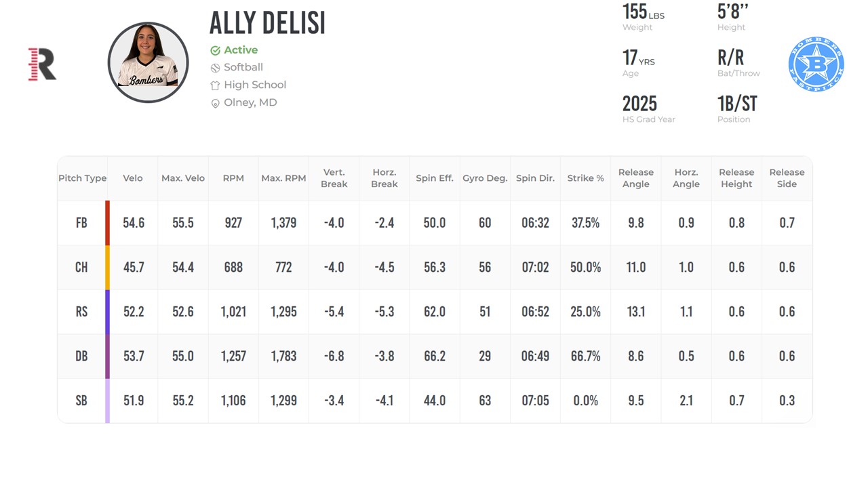Sort by the Velo column header

pyautogui.click(x=133, y=178)
